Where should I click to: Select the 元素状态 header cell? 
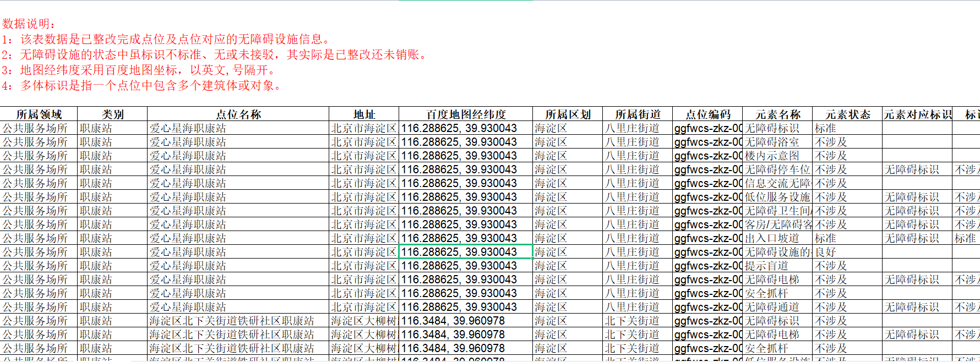(x=847, y=114)
